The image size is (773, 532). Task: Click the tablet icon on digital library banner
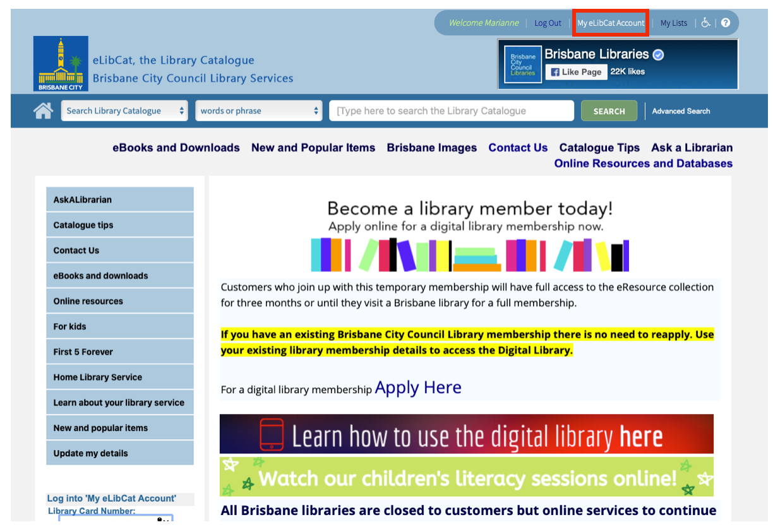pyautogui.click(x=272, y=434)
